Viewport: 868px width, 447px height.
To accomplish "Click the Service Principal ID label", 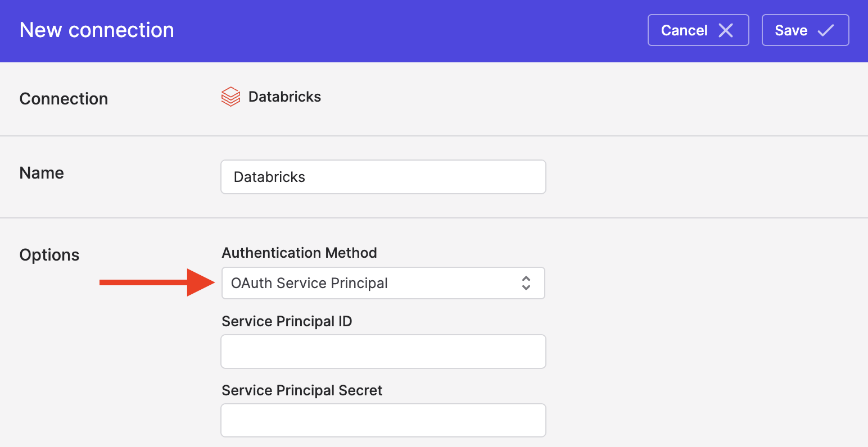I will [x=287, y=321].
